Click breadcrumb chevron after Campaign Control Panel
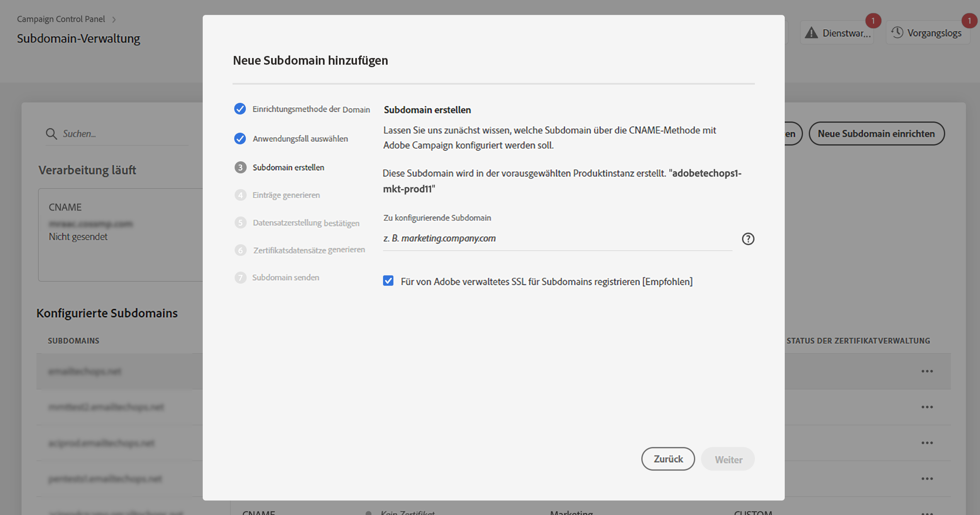The height and width of the screenshot is (515, 980). [x=114, y=19]
